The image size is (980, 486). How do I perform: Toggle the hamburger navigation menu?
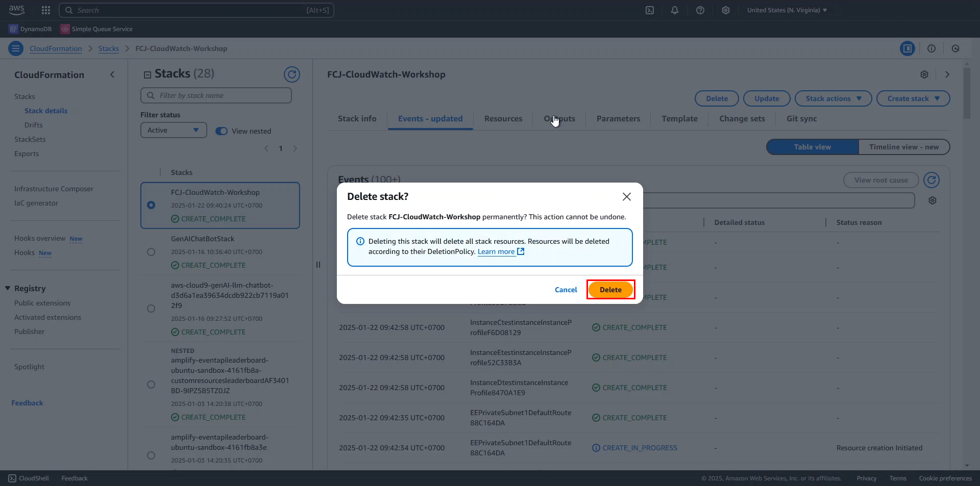[x=16, y=48]
